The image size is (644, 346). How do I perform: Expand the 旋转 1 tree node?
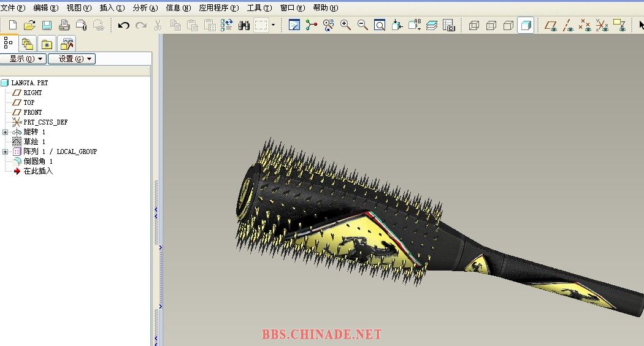pyautogui.click(x=6, y=132)
